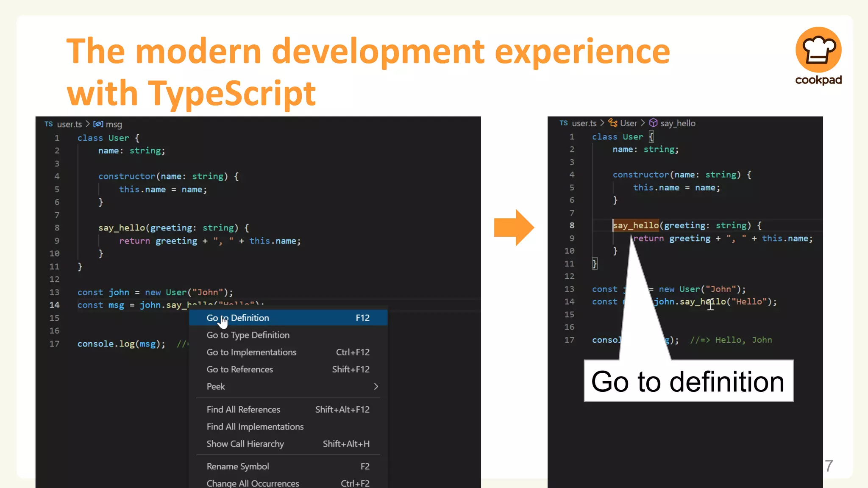Click 'console.log(msg)' in left editor
The image size is (868, 488).
tap(121, 344)
